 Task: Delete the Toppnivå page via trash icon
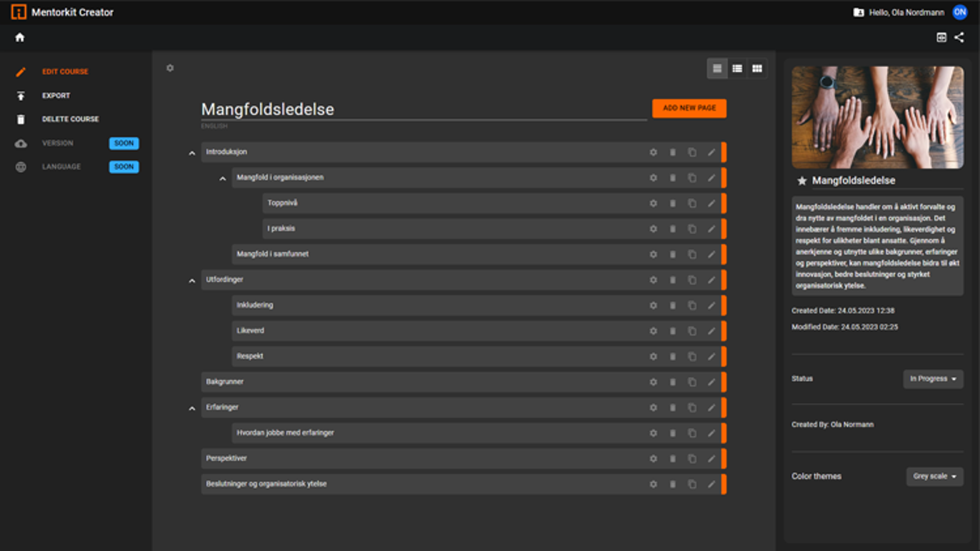tap(672, 203)
